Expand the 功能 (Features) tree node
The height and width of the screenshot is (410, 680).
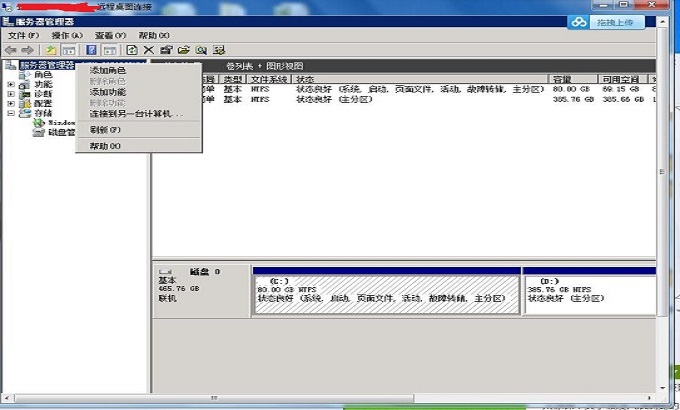tap(11, 85)
